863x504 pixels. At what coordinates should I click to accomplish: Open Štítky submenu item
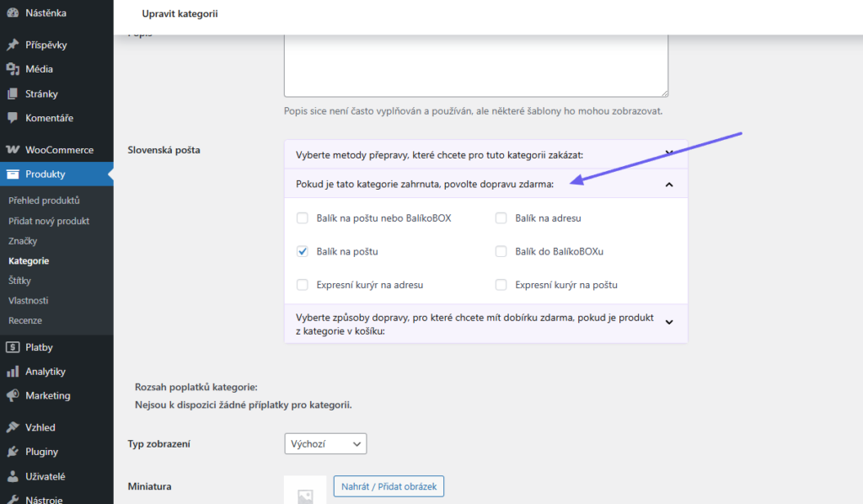[20, 281]
